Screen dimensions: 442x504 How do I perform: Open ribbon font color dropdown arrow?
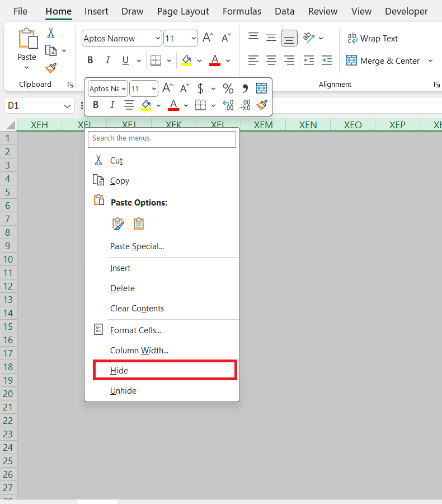coord(228,60)
